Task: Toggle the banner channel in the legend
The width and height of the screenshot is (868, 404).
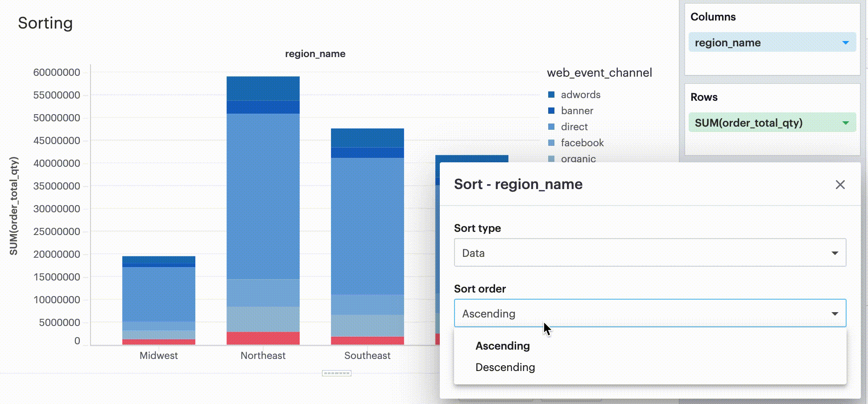Action: coord(577,111)
